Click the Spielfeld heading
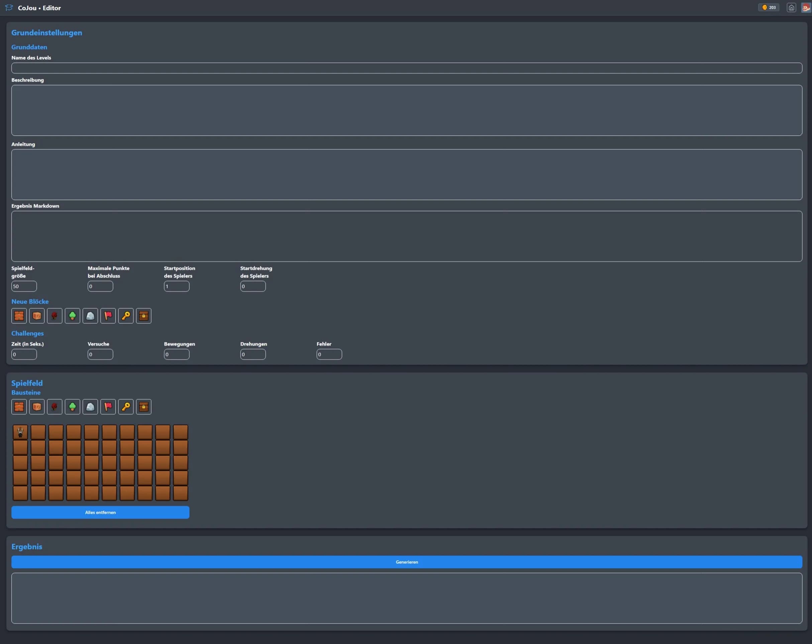 click(27, 383)
